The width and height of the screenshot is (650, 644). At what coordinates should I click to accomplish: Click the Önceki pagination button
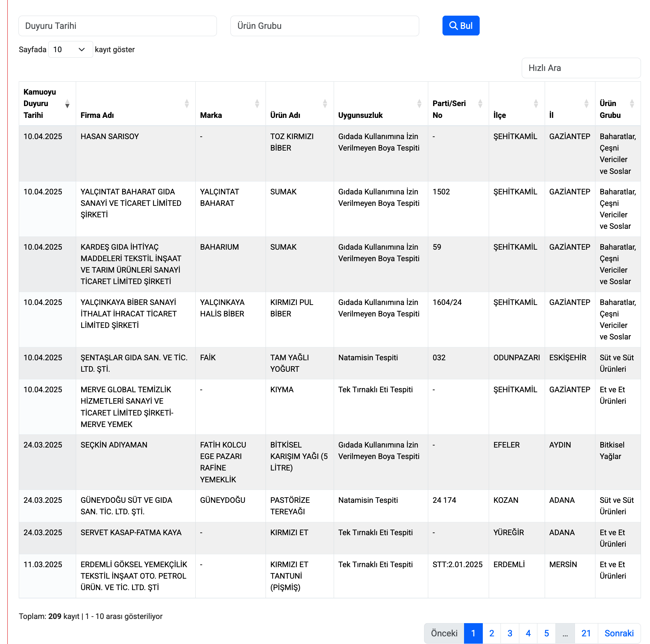[x=444, y=633]
